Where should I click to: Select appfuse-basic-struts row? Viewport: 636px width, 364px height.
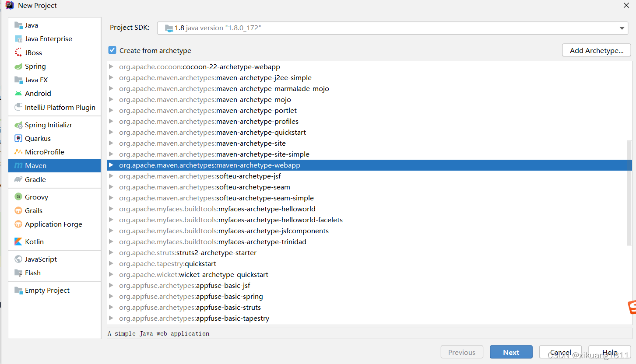pos(369,308)
